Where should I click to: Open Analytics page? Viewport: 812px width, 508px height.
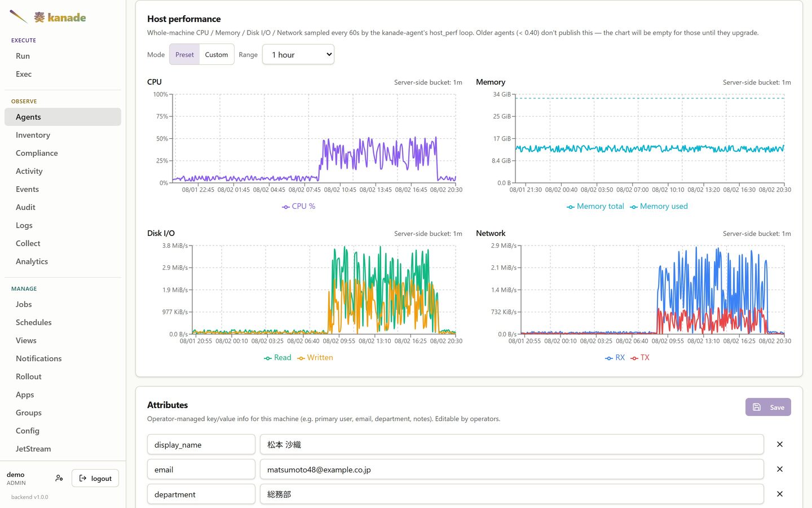point(63,261)
